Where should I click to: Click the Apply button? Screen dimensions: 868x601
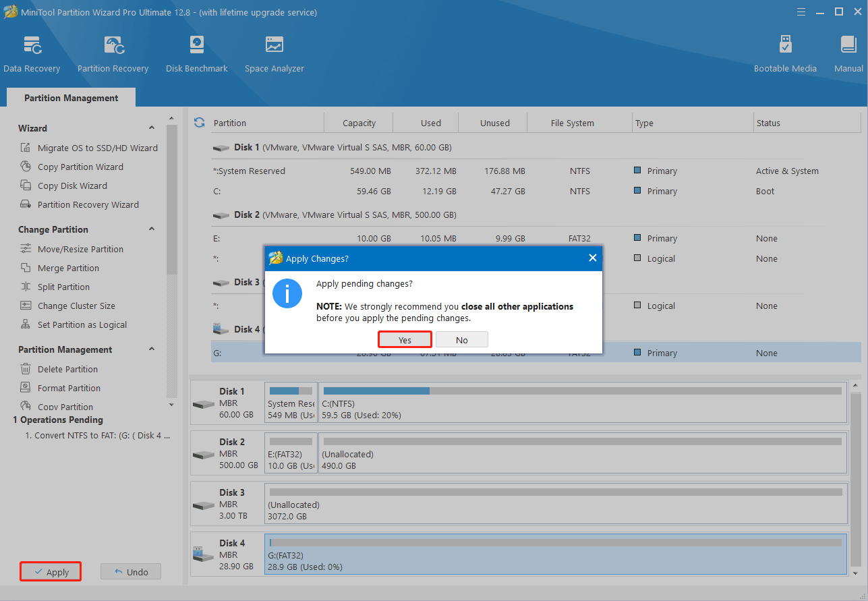[x=51, y=572]
